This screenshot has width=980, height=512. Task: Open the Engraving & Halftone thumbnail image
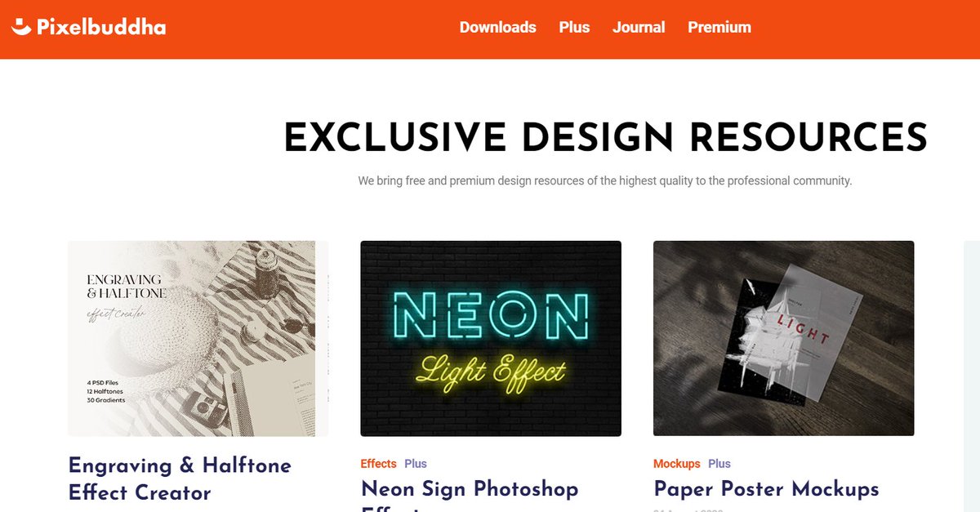point(198,338)
